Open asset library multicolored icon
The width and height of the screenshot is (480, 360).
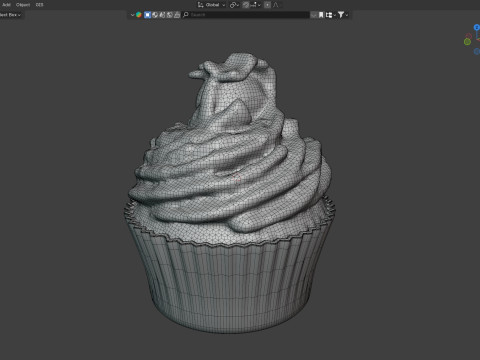[139, 15]
